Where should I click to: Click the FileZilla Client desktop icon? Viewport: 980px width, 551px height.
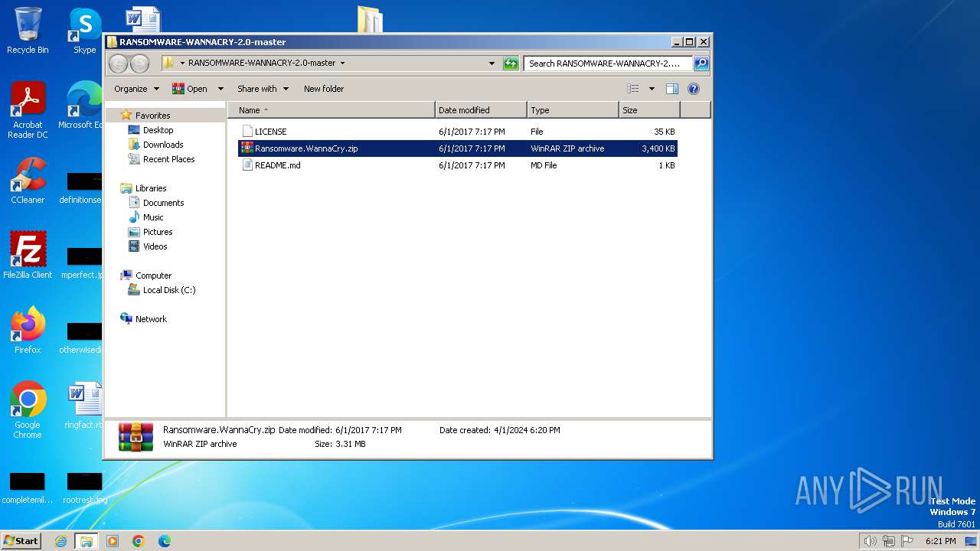tap(28, 256)
